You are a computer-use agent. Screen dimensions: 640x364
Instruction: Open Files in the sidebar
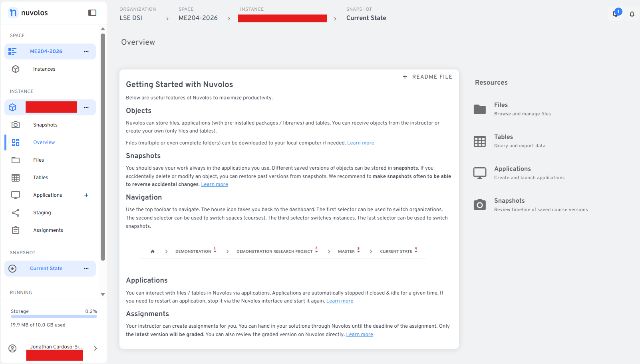pyautogui.click(x=39, y=160)
